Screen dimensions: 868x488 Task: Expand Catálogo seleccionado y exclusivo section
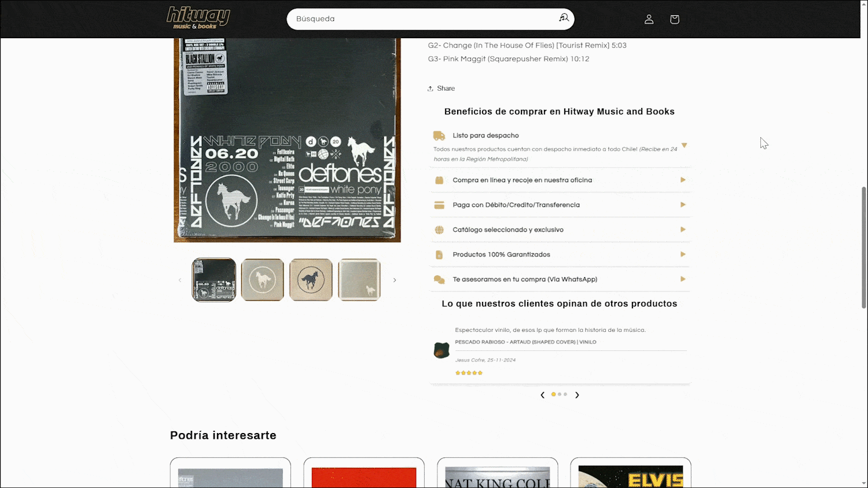(x=683, y=230)
